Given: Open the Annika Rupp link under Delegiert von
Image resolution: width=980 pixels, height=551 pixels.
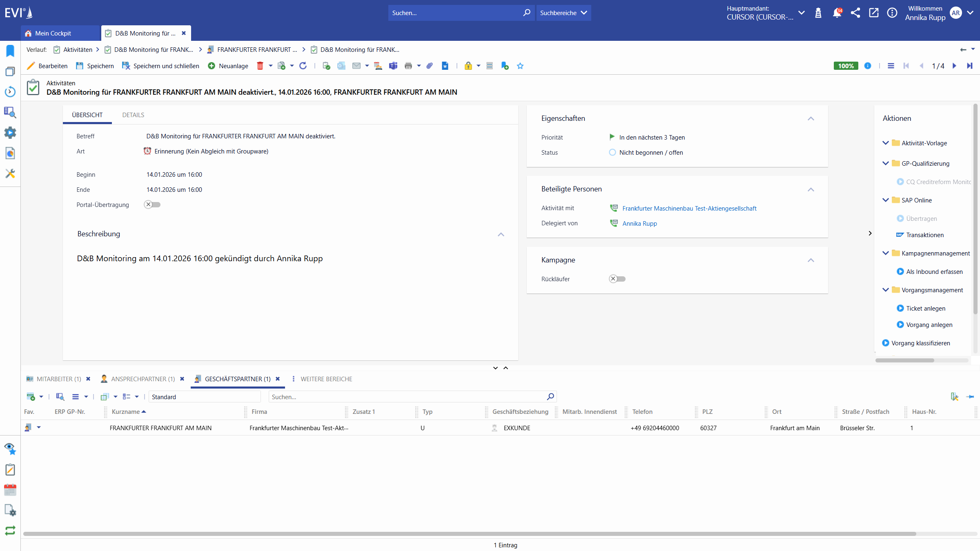Looking at the screenshot, I should [639, 223].
